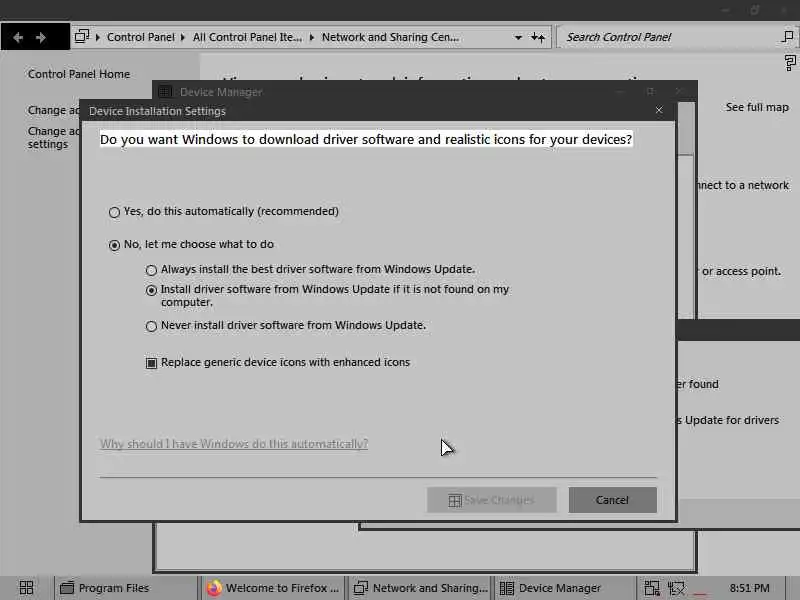Click the Save Changes button
Viewport: 800px width, 600px height.
pyautogui.click(x=492, y=500)
